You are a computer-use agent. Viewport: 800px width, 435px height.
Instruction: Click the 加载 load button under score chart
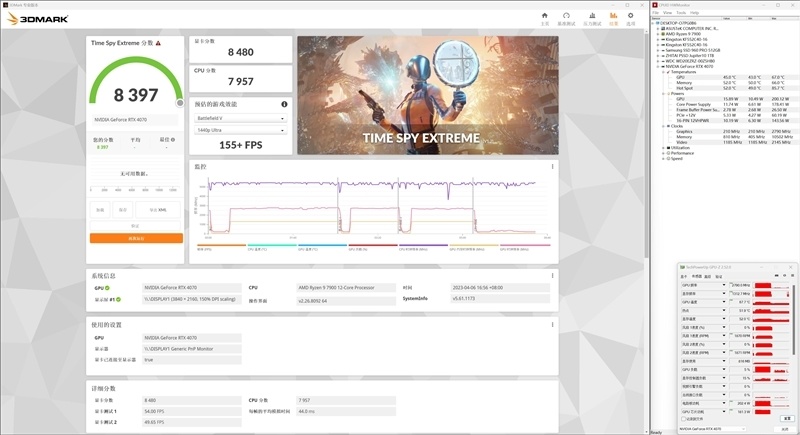click(100, 210)
